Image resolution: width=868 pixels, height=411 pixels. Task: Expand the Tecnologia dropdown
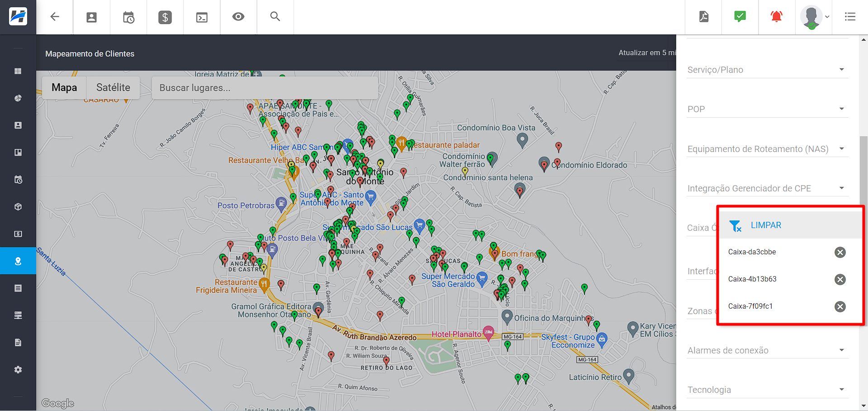click(767, 390)
